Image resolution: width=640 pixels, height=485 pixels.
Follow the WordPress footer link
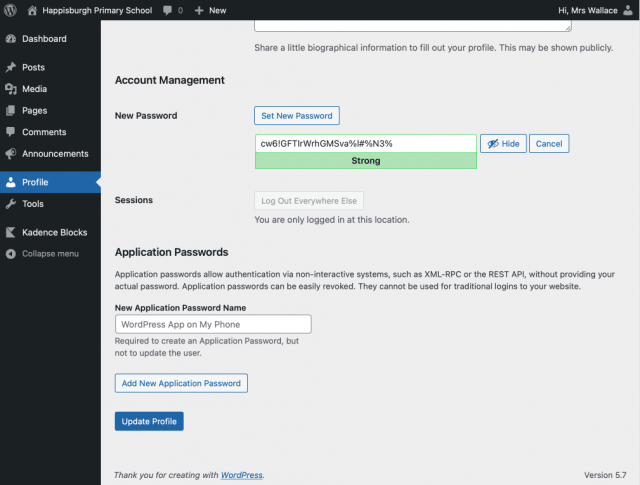tap(242, 475)
